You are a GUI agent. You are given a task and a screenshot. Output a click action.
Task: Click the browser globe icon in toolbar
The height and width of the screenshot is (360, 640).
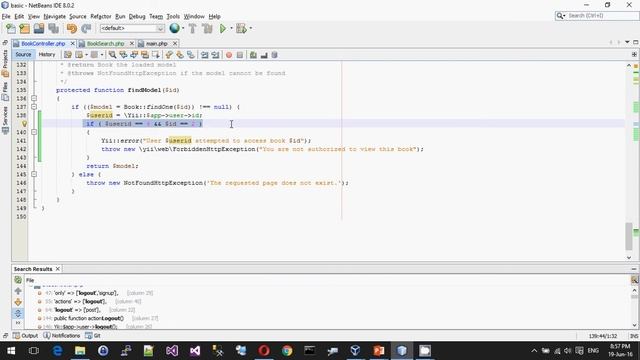[x=174, y=28]
